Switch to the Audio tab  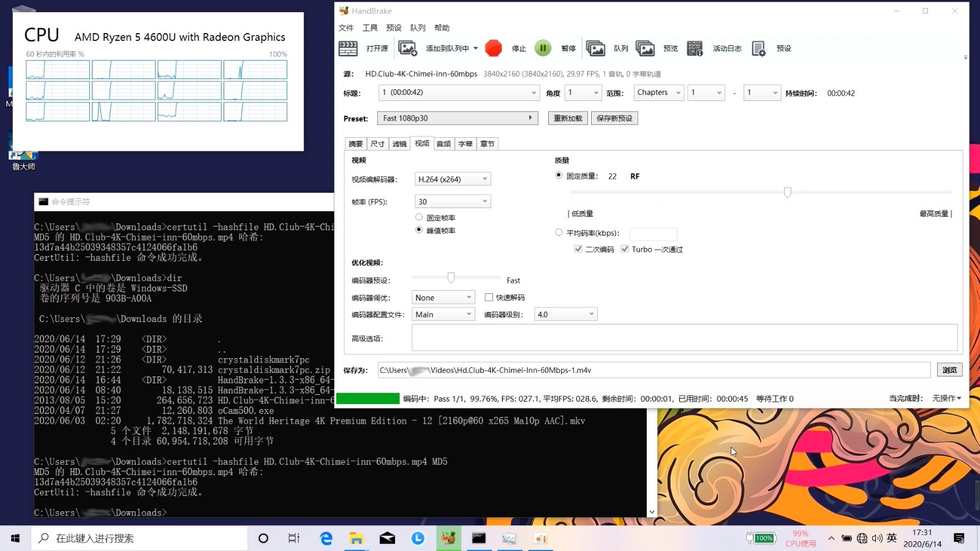coord(444,144)
